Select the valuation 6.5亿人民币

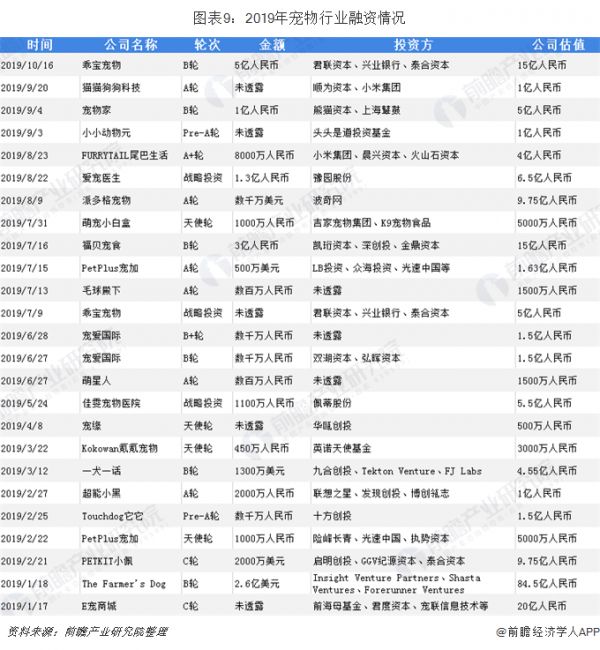tap(544, 178)
